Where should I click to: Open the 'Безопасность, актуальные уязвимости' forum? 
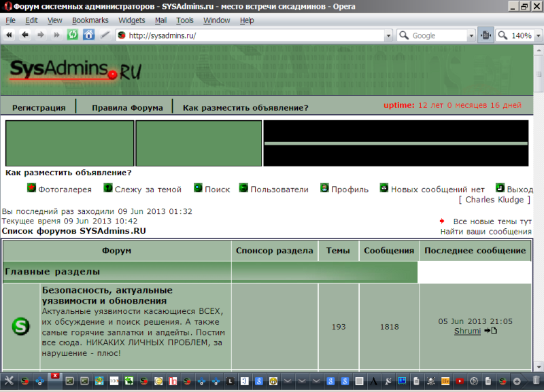(107, 296)
